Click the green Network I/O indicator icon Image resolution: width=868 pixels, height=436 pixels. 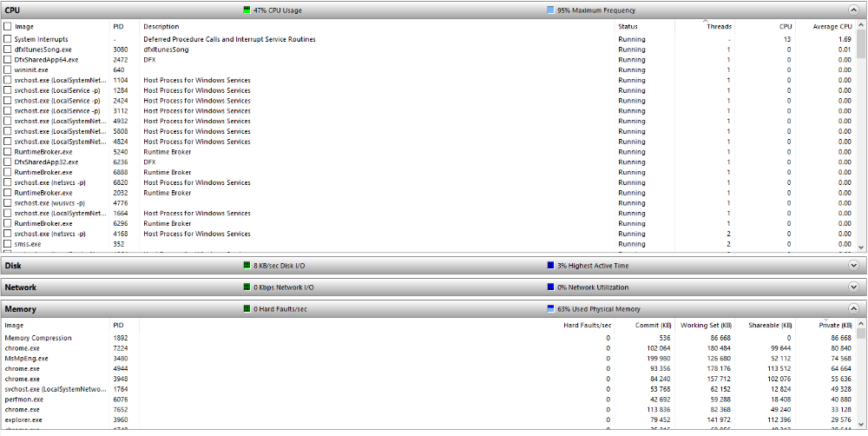(x=247, y=287)
